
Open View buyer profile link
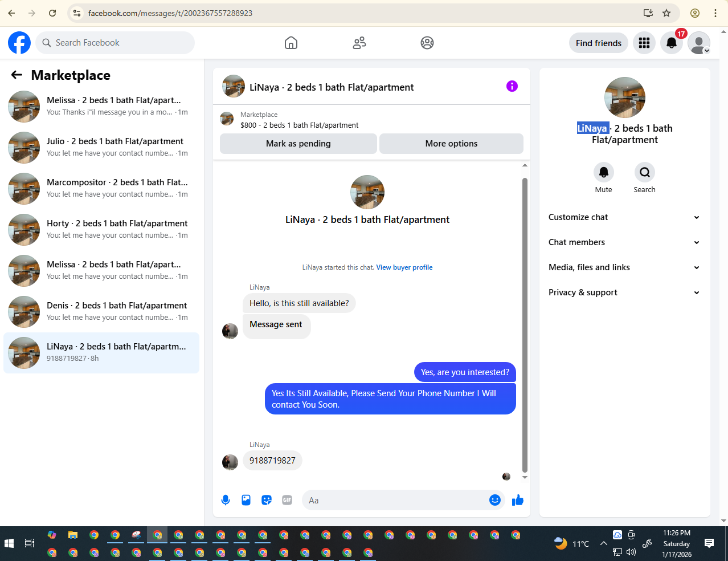tap(404, 267)
